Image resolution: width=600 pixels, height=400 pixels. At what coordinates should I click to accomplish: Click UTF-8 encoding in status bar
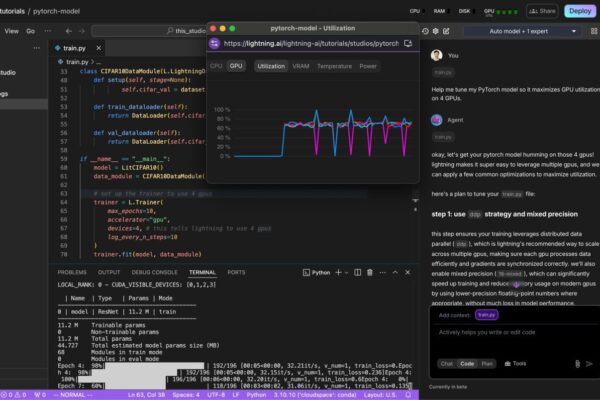(x=216, y=395)
